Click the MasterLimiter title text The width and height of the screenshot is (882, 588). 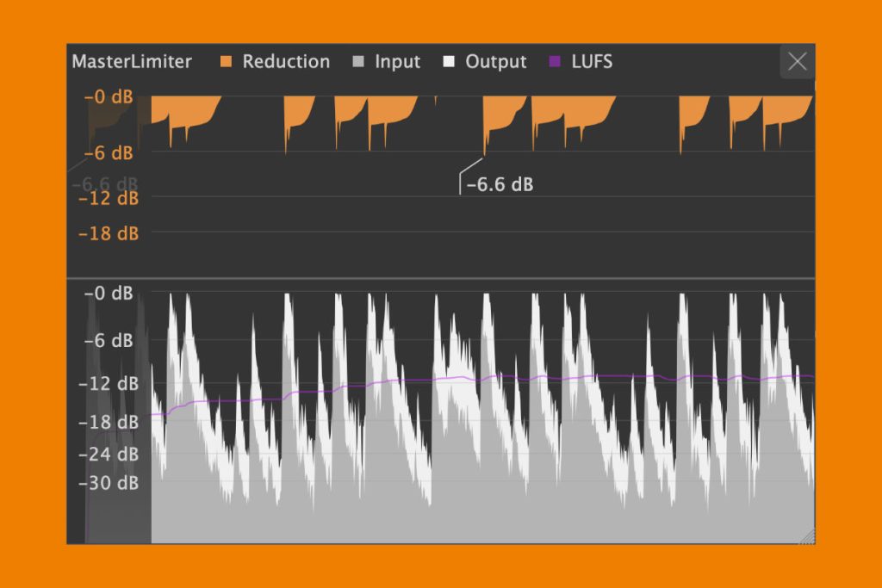pyautogui.click(x=132, y=62)
